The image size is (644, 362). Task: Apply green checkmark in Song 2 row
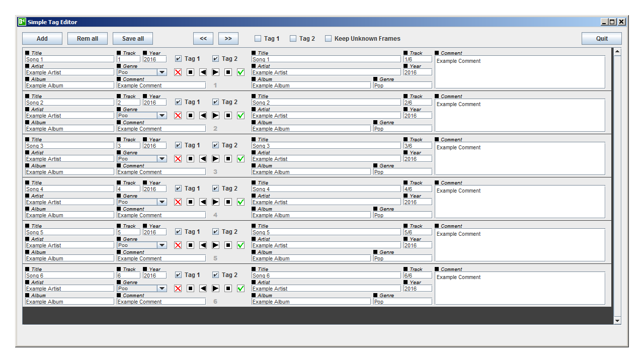(240, 116)
